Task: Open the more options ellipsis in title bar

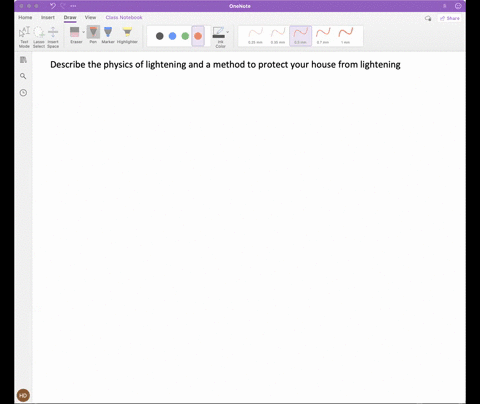Action: pos(73,6)
